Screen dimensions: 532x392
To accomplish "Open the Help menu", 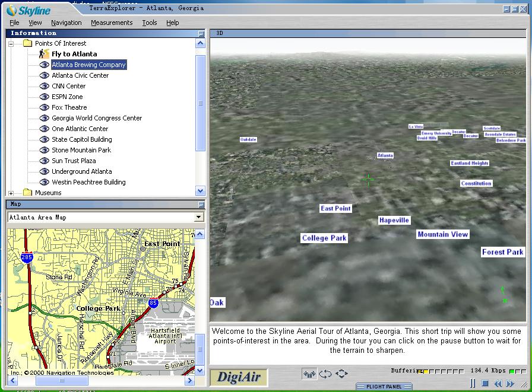I will click(x=172, y=23).
